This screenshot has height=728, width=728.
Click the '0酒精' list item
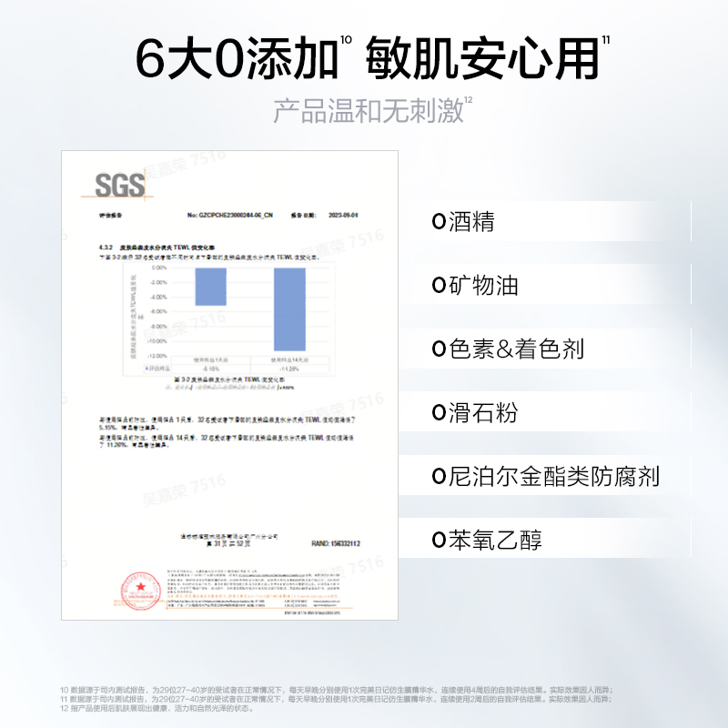pos(464,222)
